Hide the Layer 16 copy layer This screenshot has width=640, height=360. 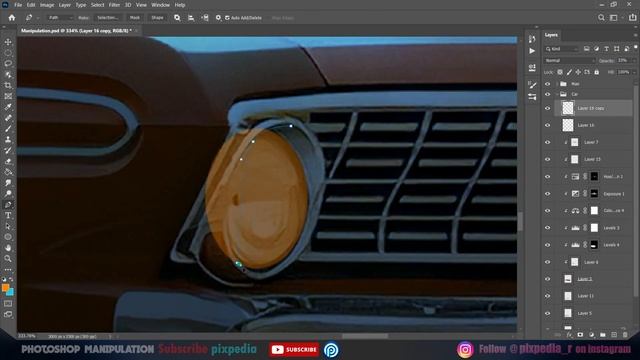[x=548, y=108]
